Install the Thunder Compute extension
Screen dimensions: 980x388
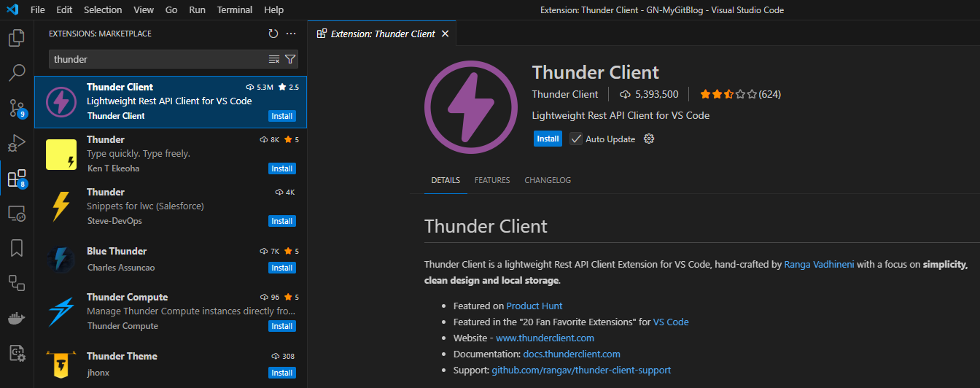pyautogui.click(x=282, y=326)
